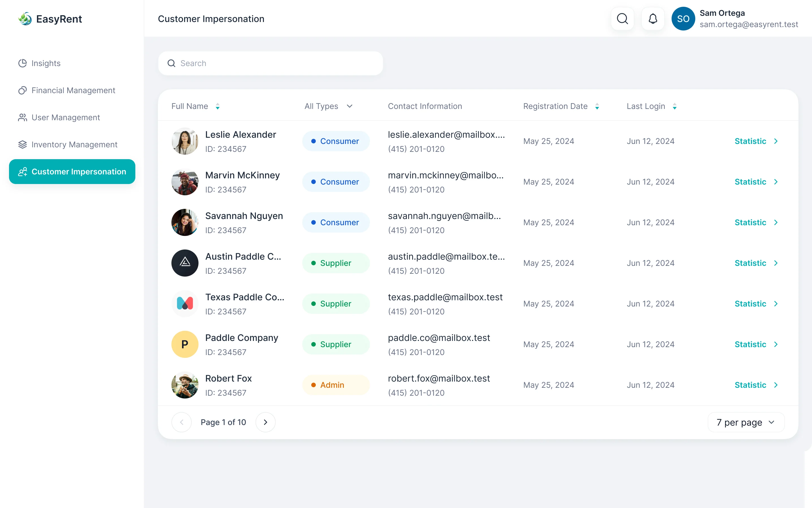The image size is (812, 508).
Task: Open the header search icon button
Action: pos(623,19)
